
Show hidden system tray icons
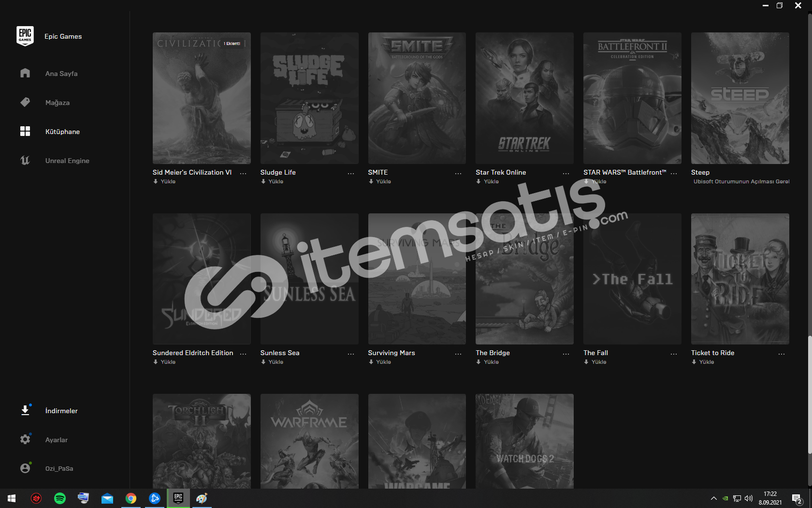tap(713, 498)
